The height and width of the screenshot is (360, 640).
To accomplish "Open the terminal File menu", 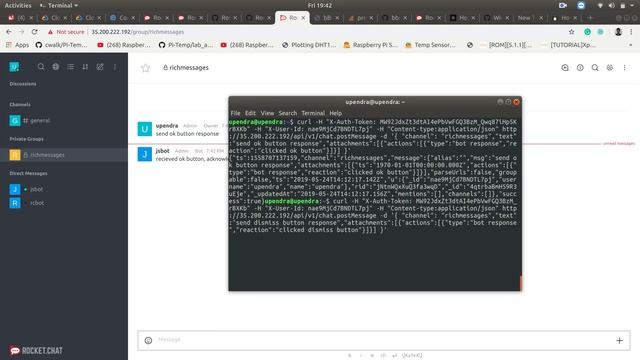I will [236, 113].
